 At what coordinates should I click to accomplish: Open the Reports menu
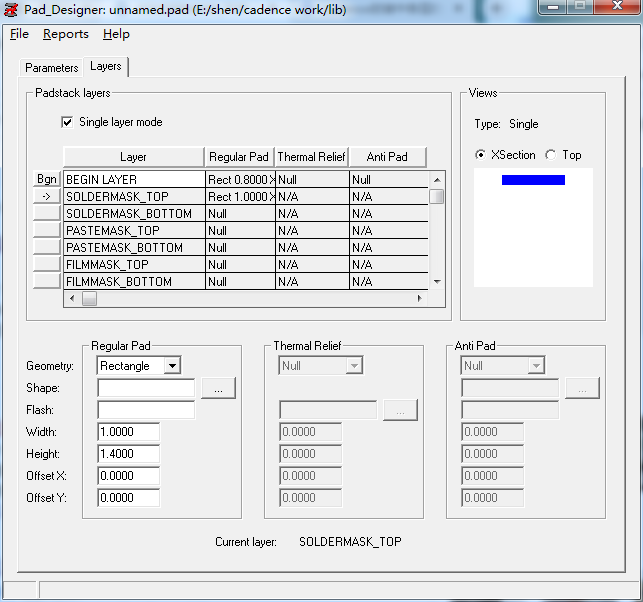66,34
